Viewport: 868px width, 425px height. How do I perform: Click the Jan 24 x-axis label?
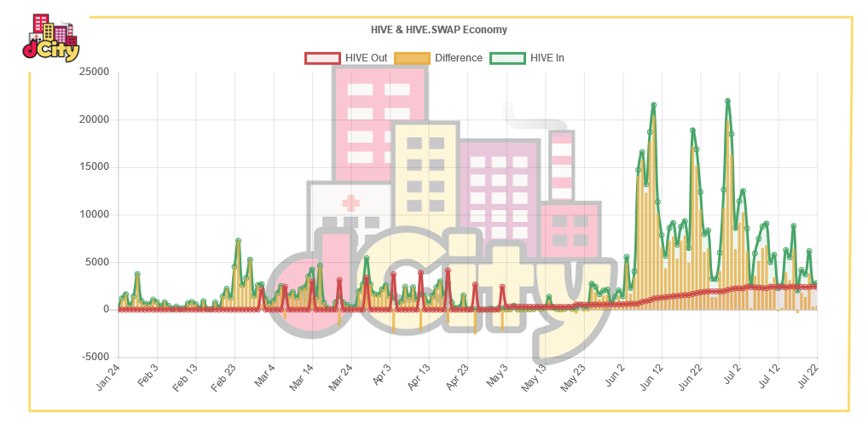108,378
